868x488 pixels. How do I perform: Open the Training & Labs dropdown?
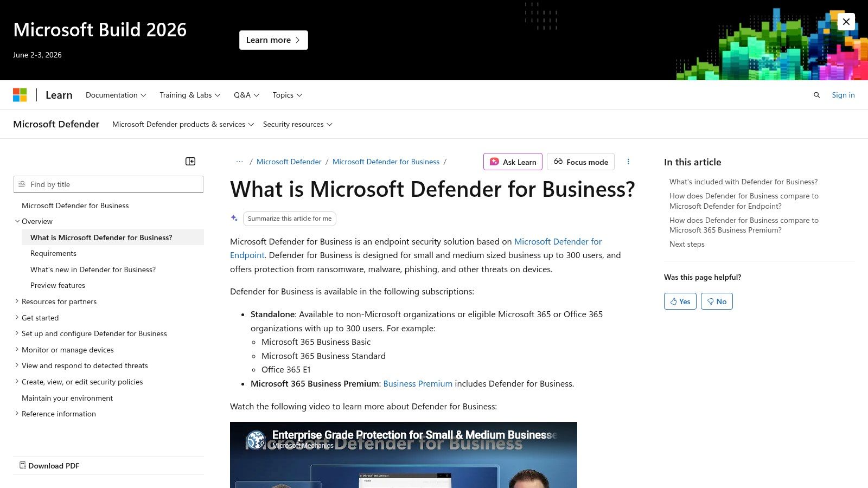pos(190,95)
